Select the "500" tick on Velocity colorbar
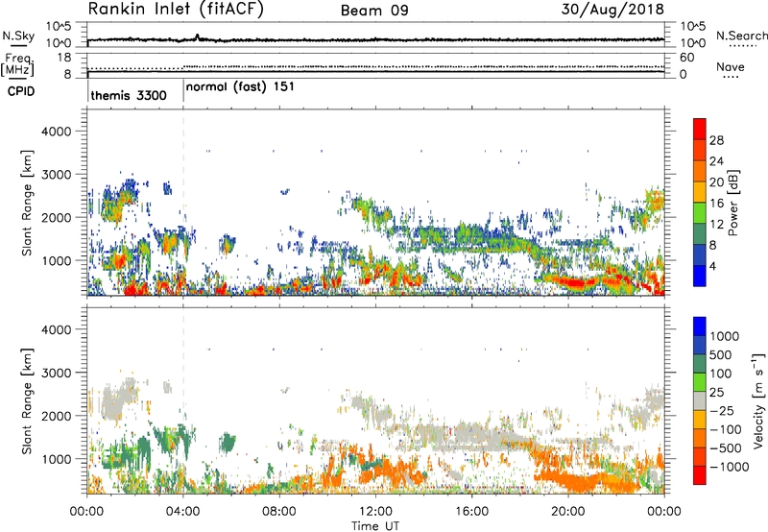 click(720, 354)
